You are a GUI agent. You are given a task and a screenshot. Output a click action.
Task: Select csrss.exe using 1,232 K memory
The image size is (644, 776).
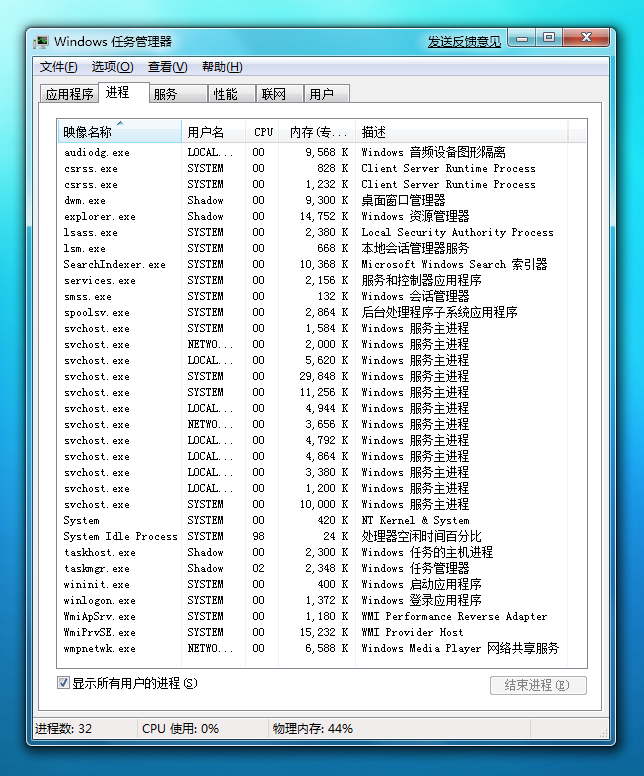322,185
